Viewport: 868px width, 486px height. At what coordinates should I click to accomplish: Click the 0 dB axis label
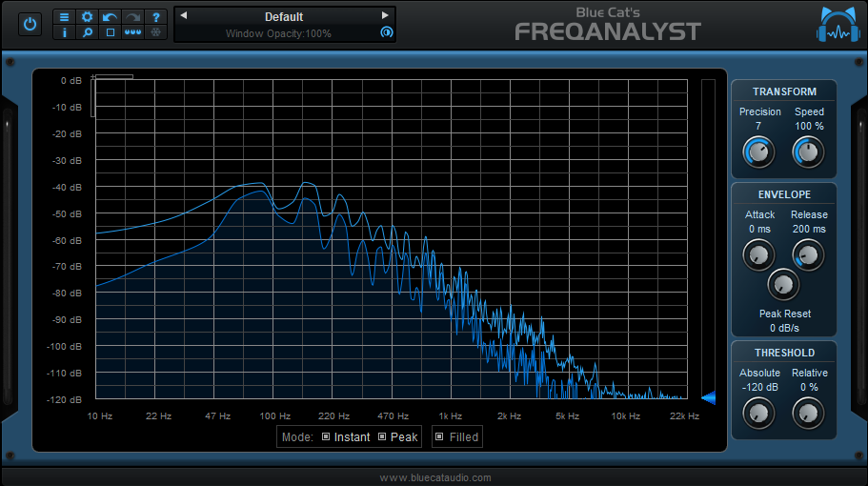pyautogui.click(x=71, y=81)
